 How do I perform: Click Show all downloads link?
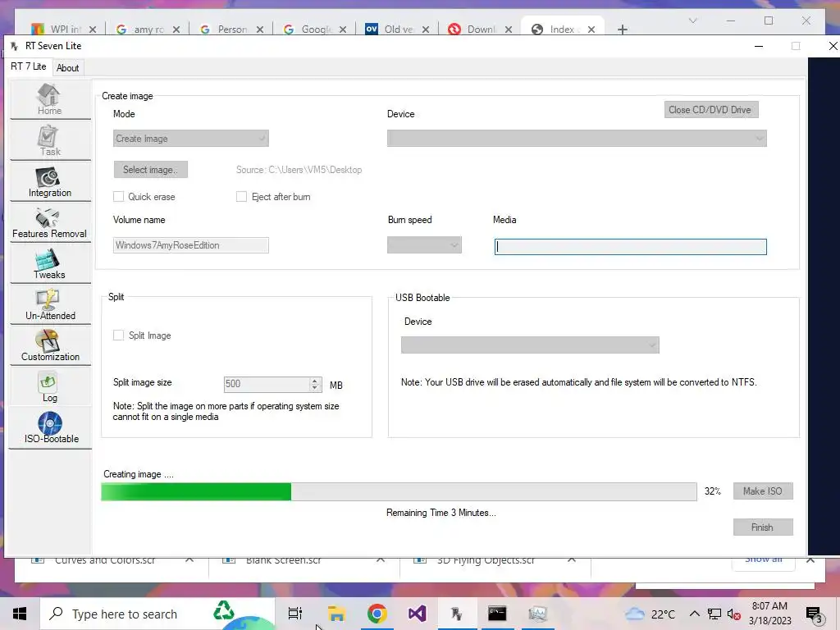764,559
